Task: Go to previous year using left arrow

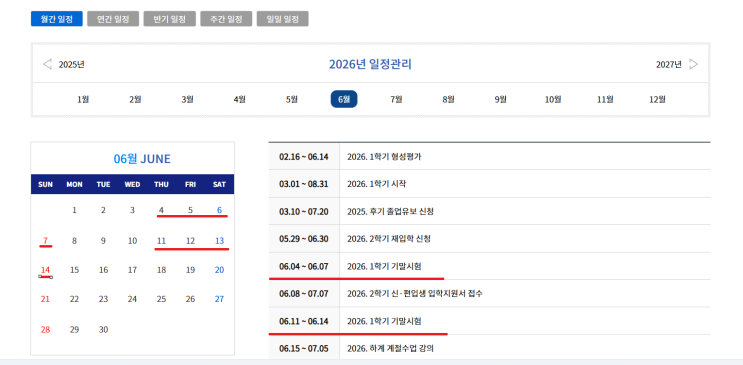Action: (x=47, y=64)
